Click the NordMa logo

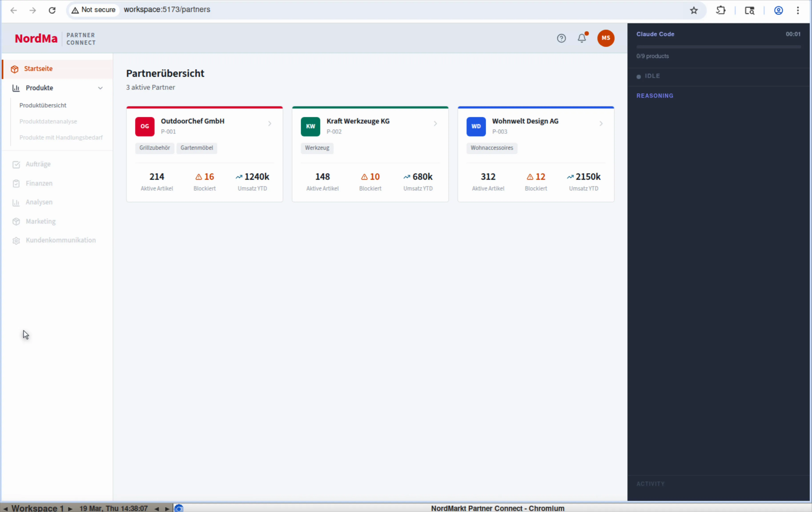coord(36,38)
